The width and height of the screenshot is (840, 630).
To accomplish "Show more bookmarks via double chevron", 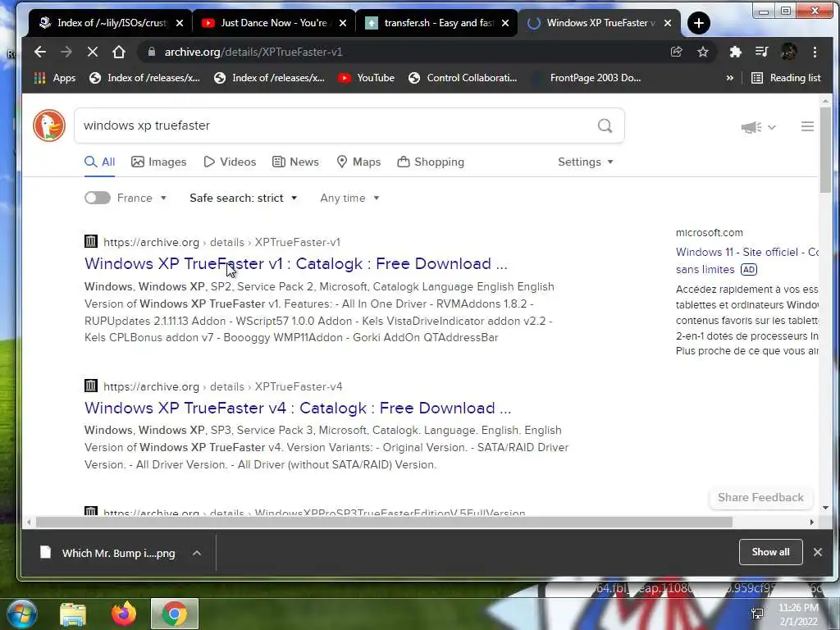I will [729, 78].
